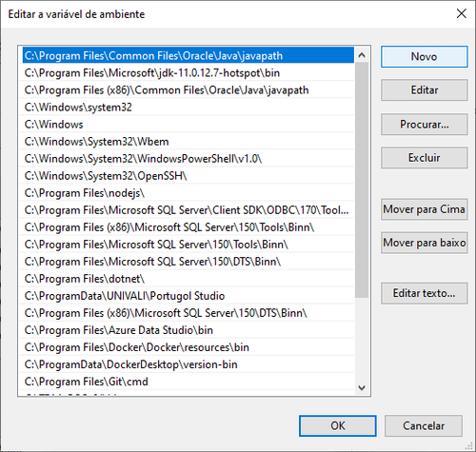476x452 pixels.
Task: Click Excluir to delete entry
Action: pyautogui.click(x=425, y=158)
